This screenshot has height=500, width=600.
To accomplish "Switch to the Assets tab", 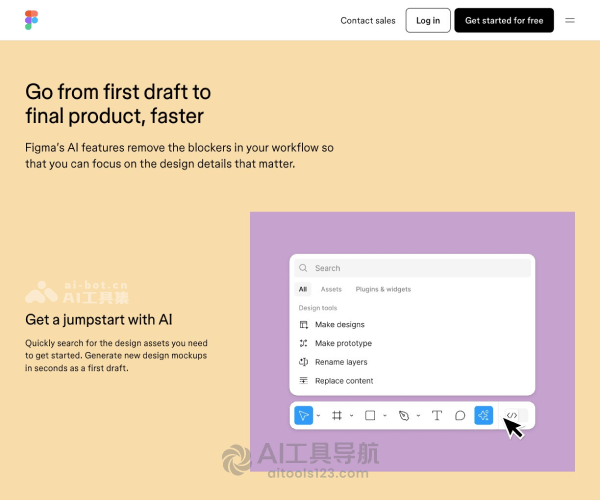I will pos(331,289).
